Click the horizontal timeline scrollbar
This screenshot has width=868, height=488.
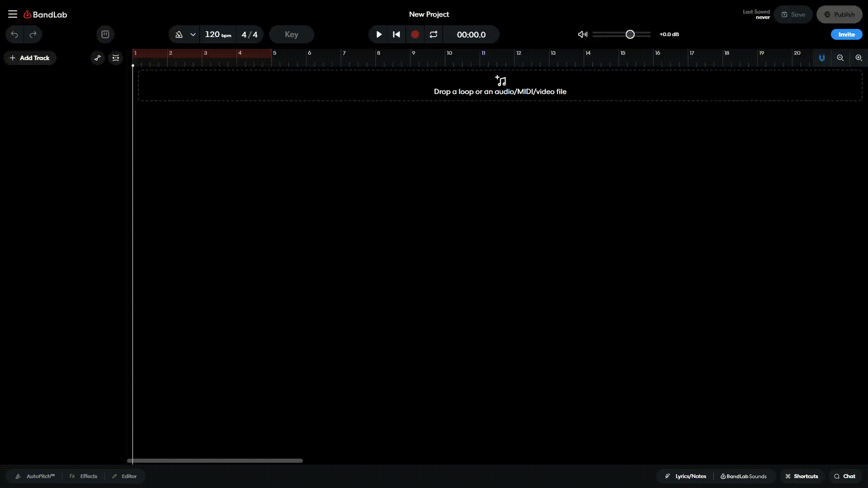[215, 461]
